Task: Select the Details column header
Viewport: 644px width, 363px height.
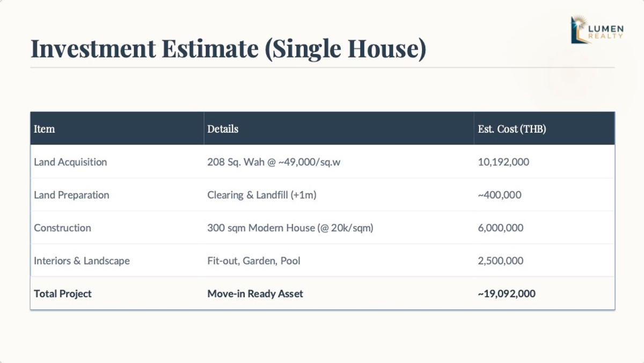Action: pyautogui.click(x=223, y=129)
